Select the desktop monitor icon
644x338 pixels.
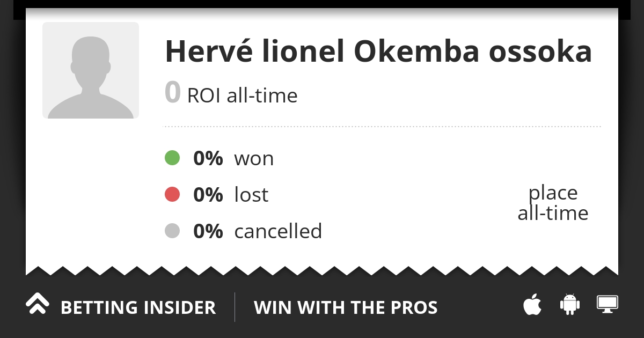click(608, 304)
